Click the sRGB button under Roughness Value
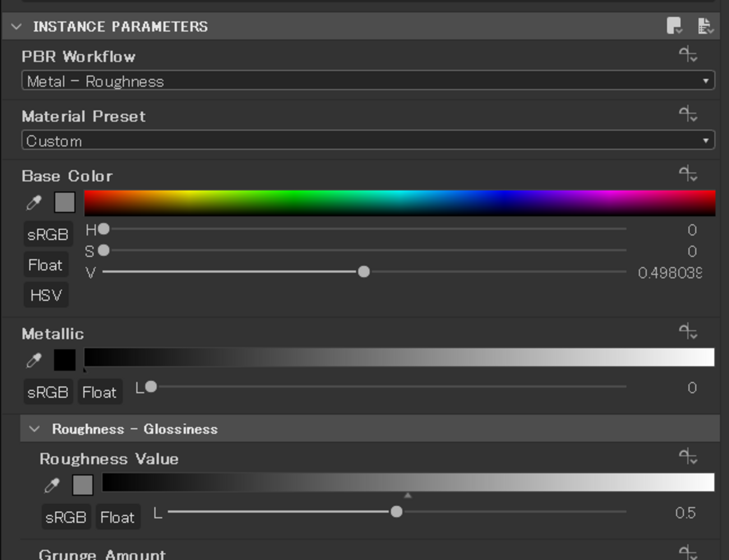 pyautogui.click(x=66, y=517)
